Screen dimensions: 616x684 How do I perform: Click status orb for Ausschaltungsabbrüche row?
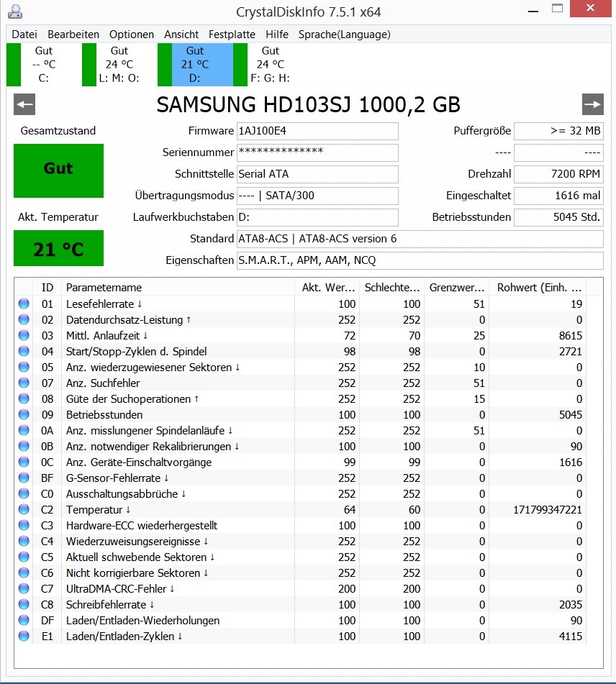pyautogui.click(x=24, y=493)
